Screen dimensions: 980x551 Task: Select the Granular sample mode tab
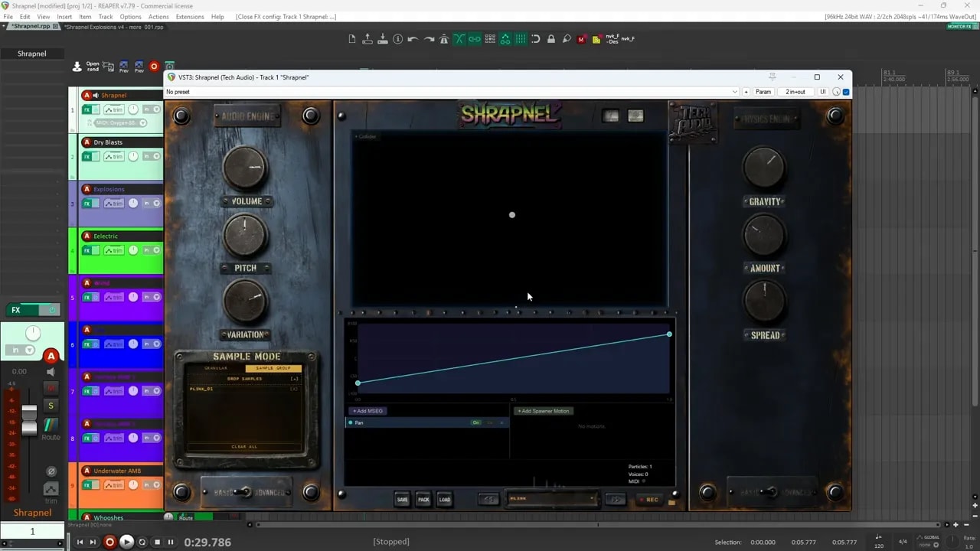[x=215, y=369]
